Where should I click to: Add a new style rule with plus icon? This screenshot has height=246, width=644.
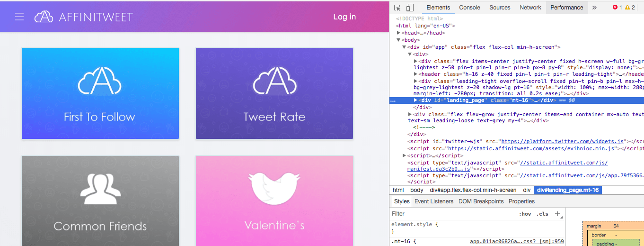(557, 214)
